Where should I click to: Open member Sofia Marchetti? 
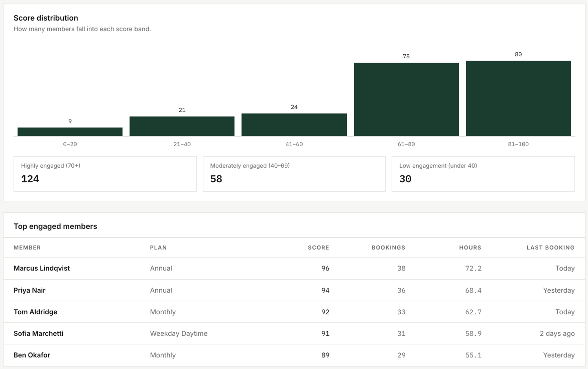pyautogui.click(x=38, y=333)
